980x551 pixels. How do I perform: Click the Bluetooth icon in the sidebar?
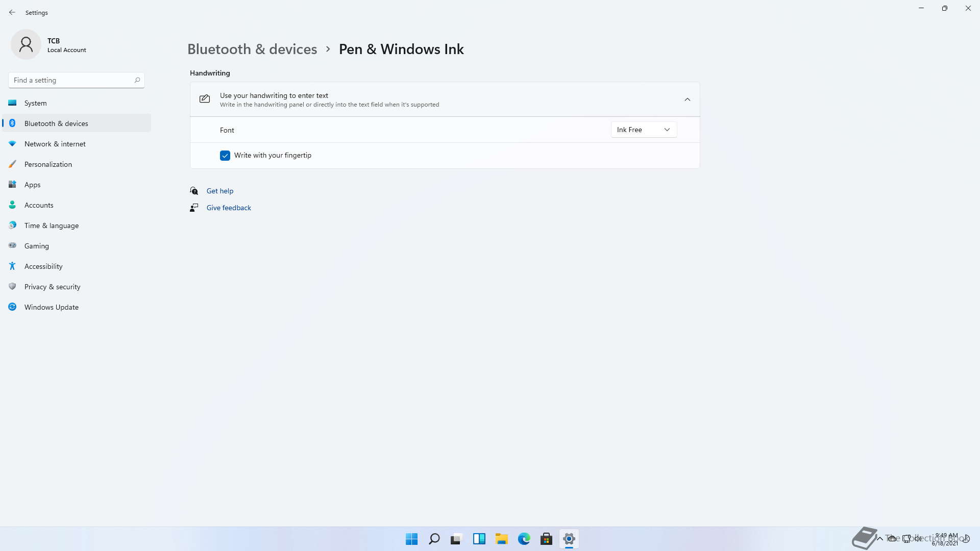pos(12,123)
